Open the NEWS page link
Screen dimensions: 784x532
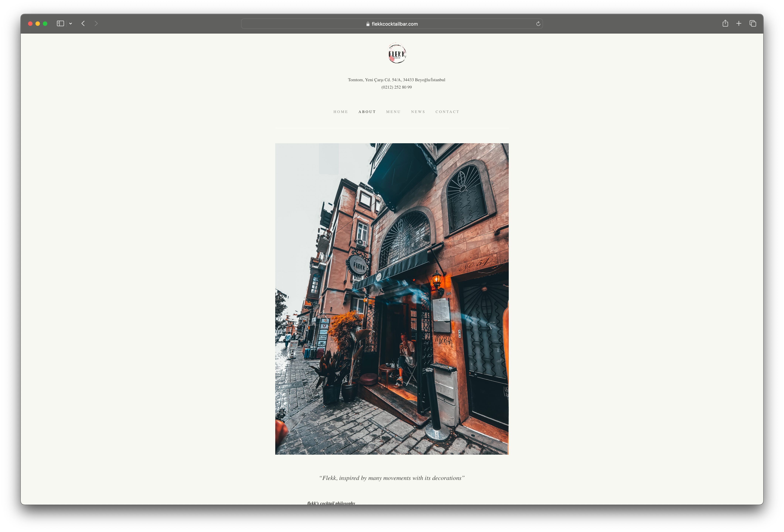pyautogui.click(x=418, y=112)
